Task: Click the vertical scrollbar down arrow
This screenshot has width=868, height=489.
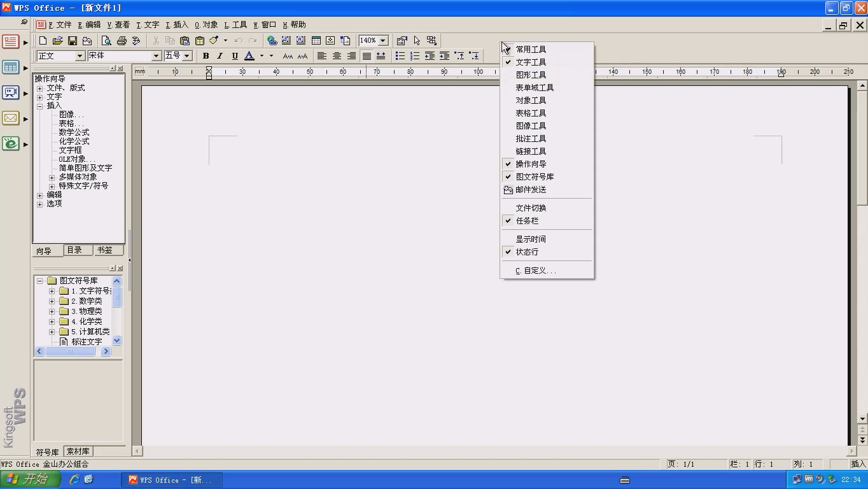Action: 862,419
